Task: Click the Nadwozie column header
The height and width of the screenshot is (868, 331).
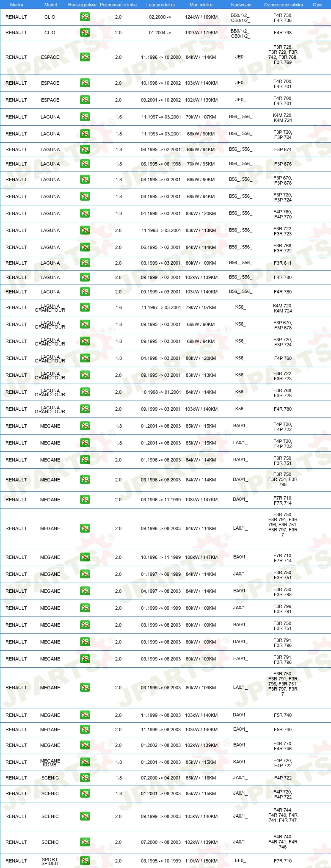Action: click(x=241, y=5)
